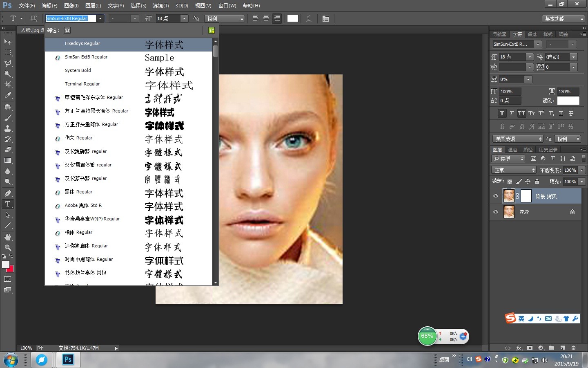
Task: Expand the layer blend mode 正常 dropdown
Action: click(514, 170)
